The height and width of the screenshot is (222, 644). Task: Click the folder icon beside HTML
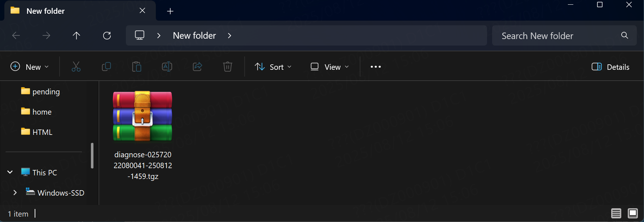click(x=25, y=132)
